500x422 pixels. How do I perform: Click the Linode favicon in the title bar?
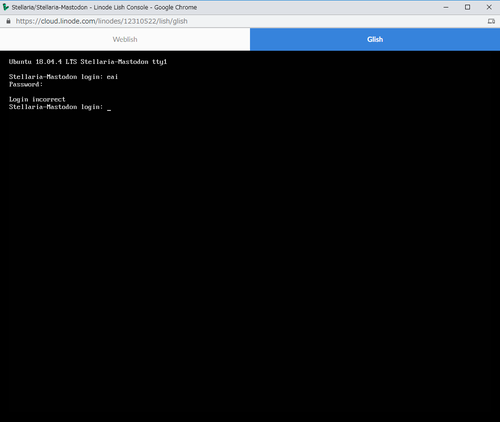[x=5, y=7]
